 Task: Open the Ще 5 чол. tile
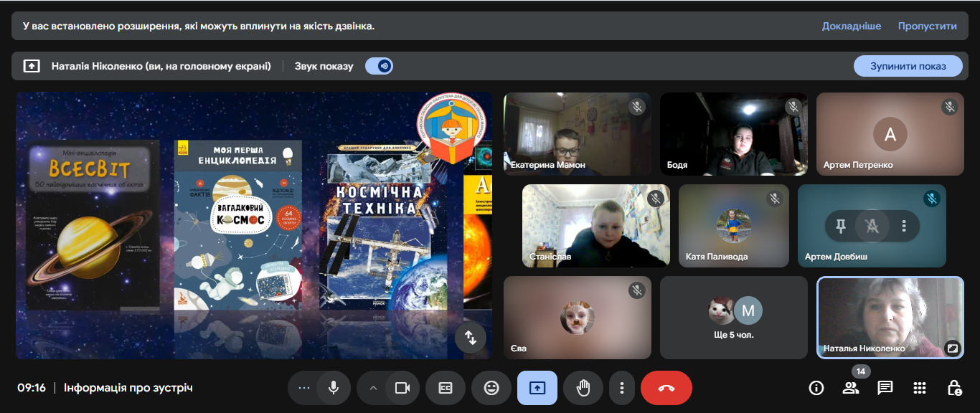coord(734,318)
